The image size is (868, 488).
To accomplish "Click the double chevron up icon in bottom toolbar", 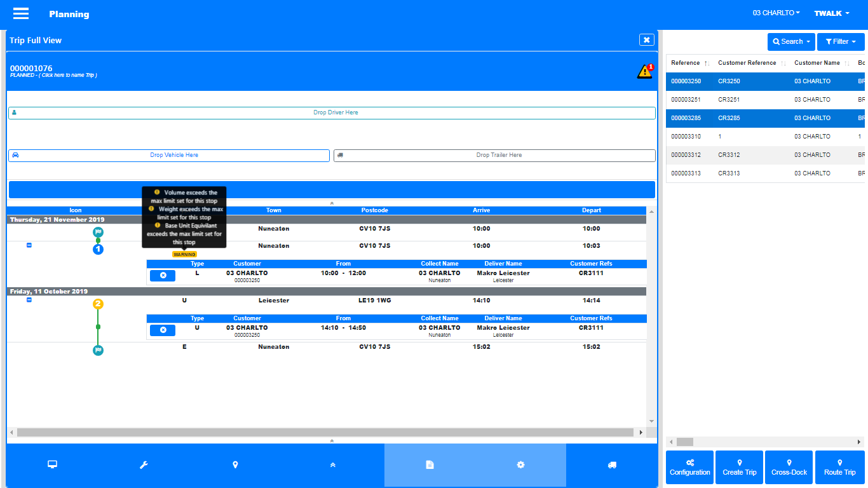I will pyautogui.click(x=332, y=465).
